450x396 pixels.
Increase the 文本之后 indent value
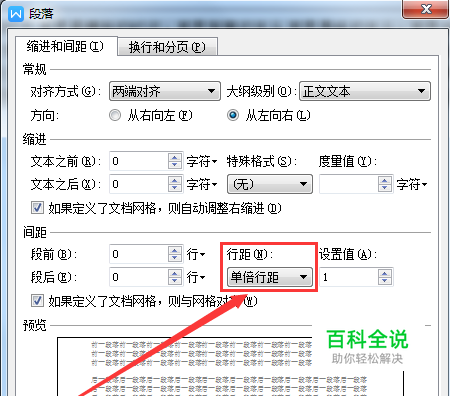pos(175,180)
